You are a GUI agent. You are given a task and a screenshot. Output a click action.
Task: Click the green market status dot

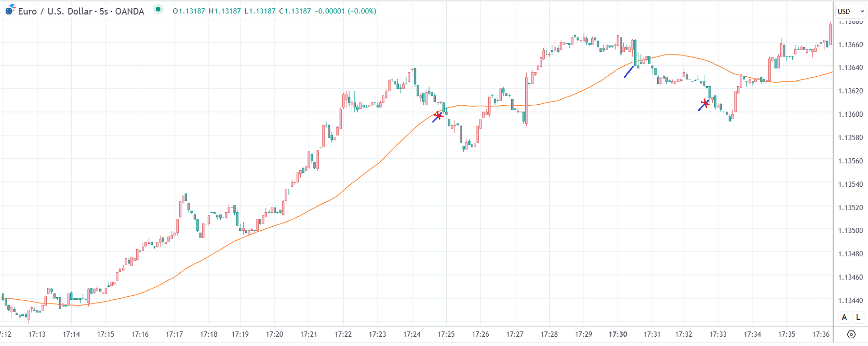click(x=158, y=9)
